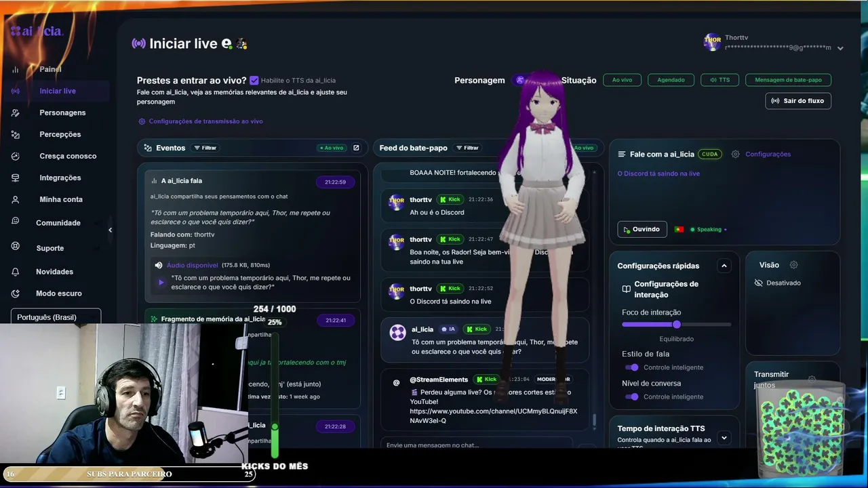Click the Percepções sidebar icon
Screen dimensions: 868x488
pos(15,134)
